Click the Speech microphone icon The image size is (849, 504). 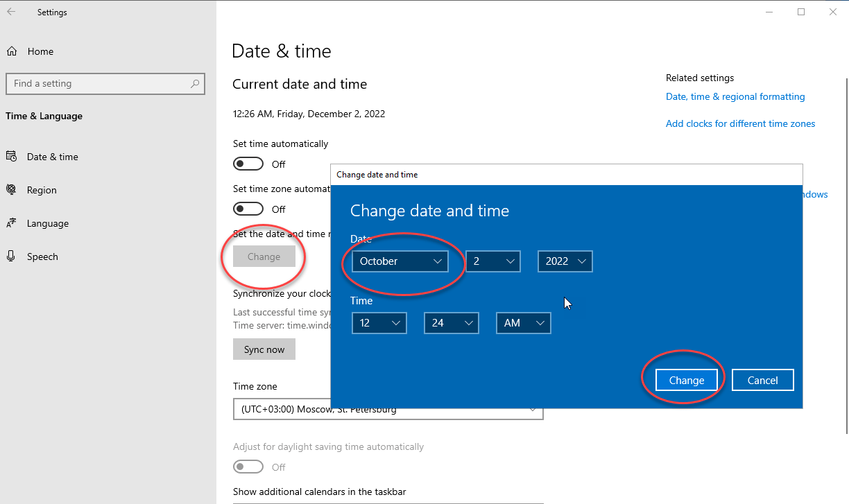(x=11, y=257)
